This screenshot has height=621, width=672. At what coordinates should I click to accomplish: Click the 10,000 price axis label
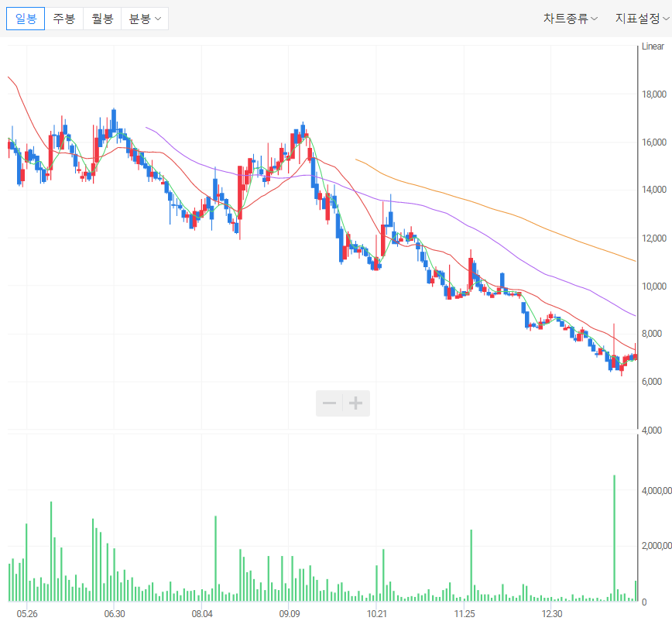[x=654, y=286]
